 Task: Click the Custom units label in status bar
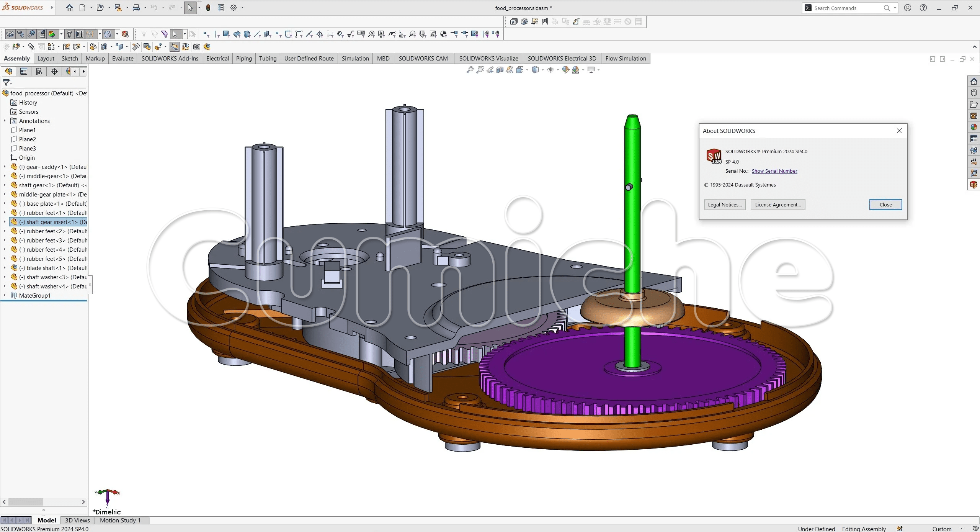(x=942, y=529)
